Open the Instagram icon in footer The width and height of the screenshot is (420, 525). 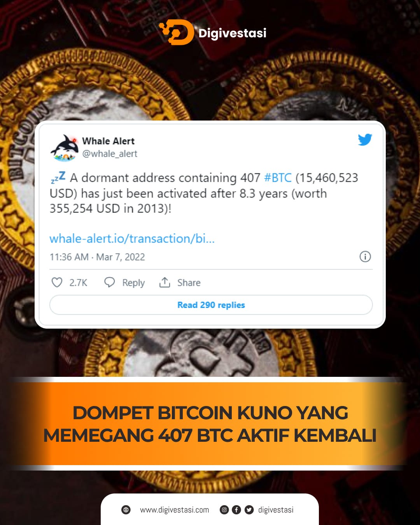(224, 510)
